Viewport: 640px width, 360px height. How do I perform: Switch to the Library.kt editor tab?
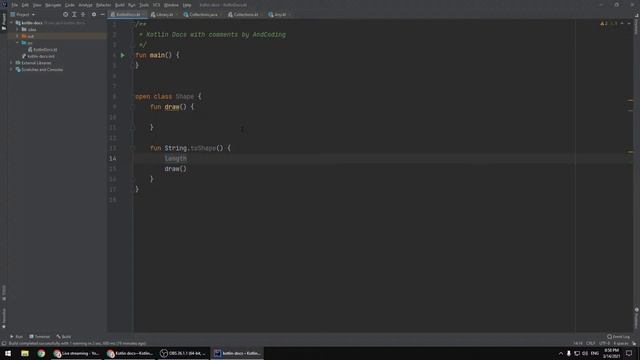(x=163, y=15)
